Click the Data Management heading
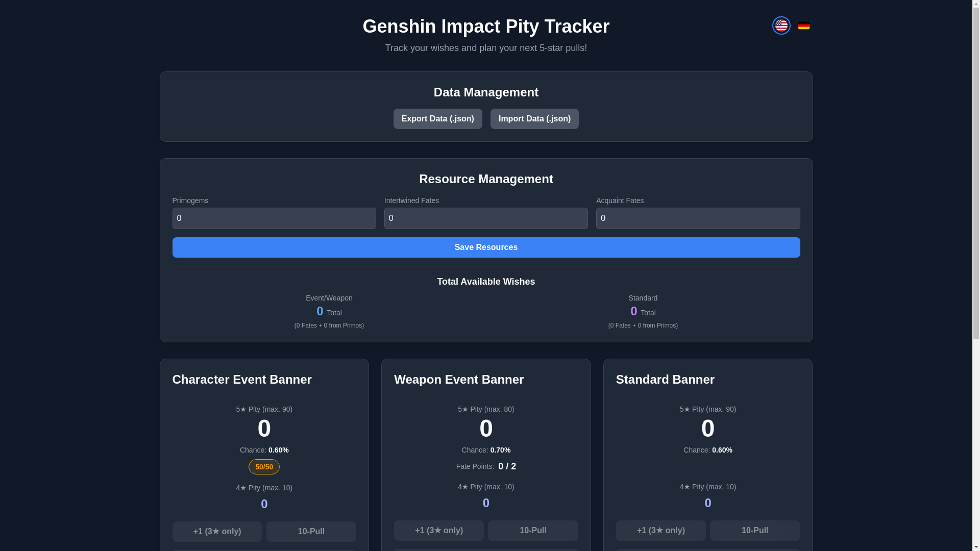980x551 pixels. [x=486, y=92]
